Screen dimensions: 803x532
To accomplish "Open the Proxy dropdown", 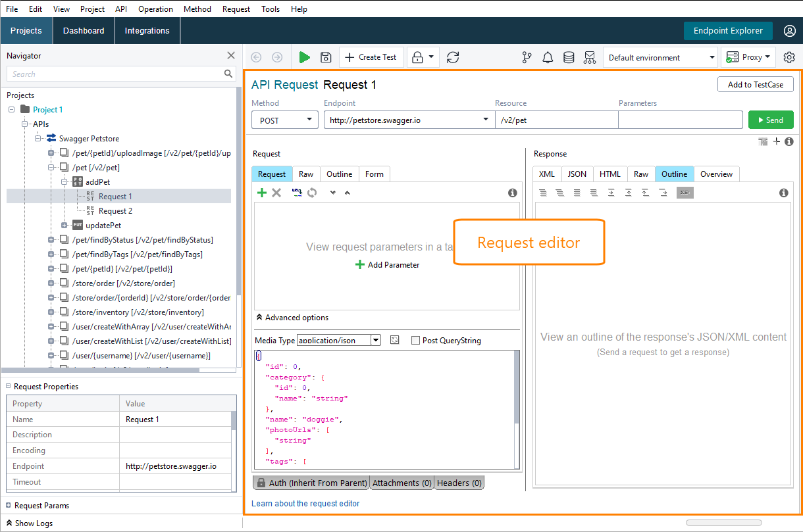I will [748, 57].
